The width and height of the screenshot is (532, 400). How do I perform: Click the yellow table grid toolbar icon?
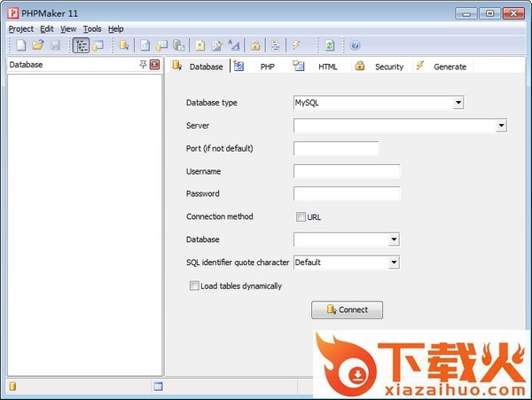coord(162,45)
